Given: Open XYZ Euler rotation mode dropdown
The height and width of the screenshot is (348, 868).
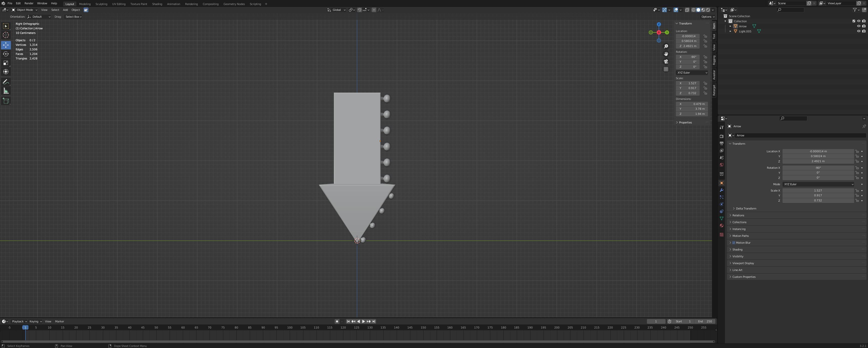Looking at the screenshot, I should [818, 184].
